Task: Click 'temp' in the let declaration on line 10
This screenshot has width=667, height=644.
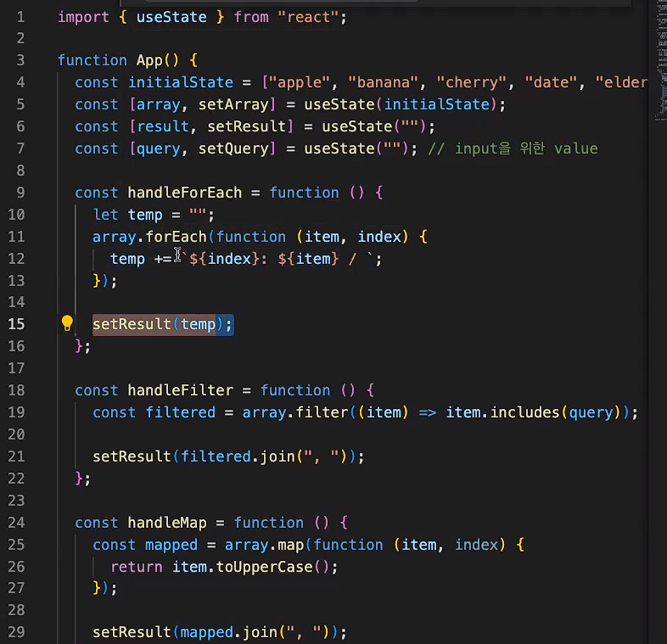Action: click(x=145, y=215)
